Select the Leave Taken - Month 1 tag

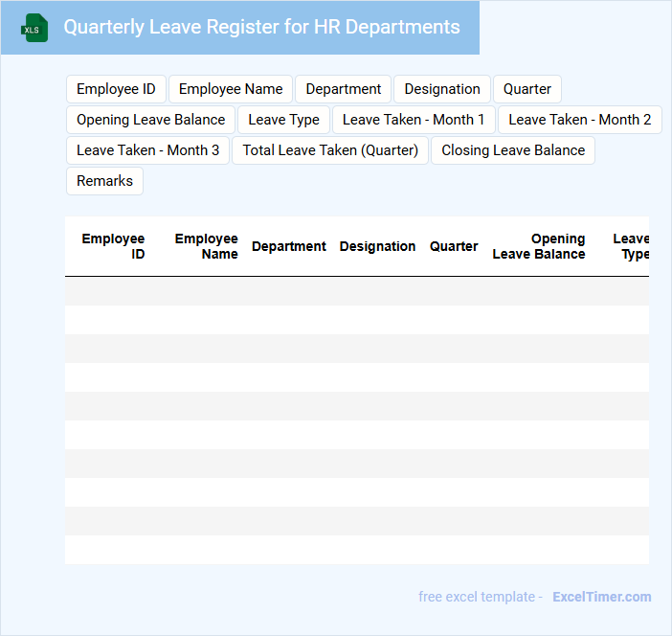(x=414, y=120)
